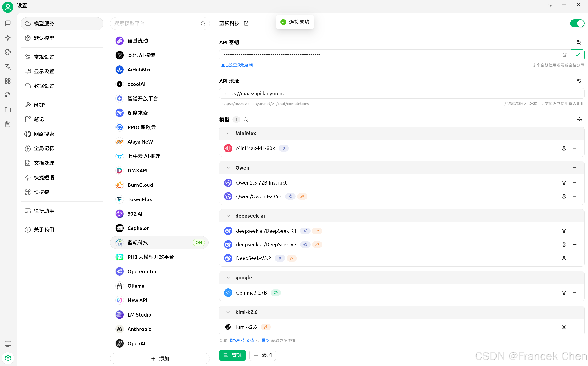The image size is (588, 366).
Task: Open the notes clipboard icon in the sidebar
Action: click(8, 124)
